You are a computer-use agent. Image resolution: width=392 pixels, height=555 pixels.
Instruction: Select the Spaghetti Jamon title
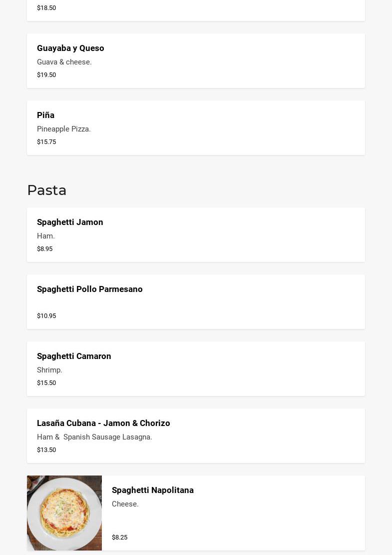70,222
